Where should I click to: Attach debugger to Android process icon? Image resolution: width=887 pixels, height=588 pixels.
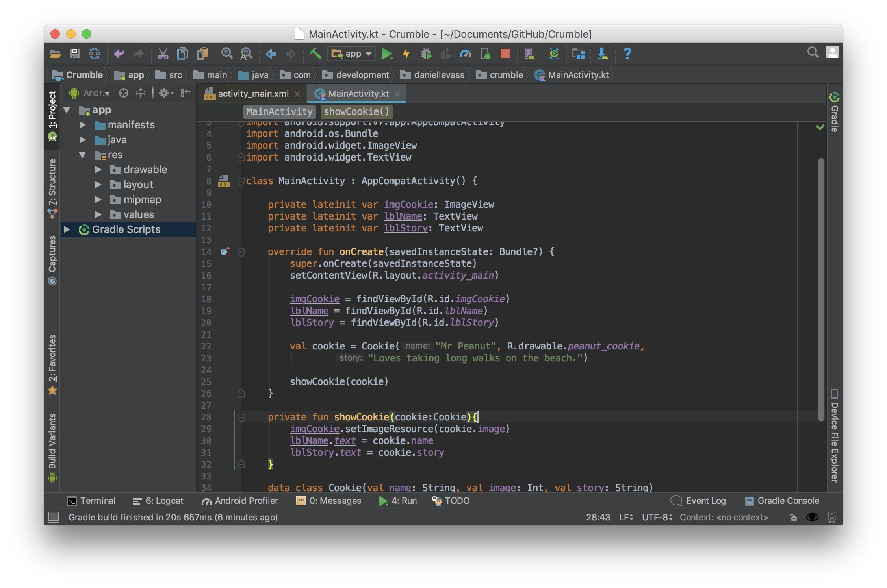point(485,54)
